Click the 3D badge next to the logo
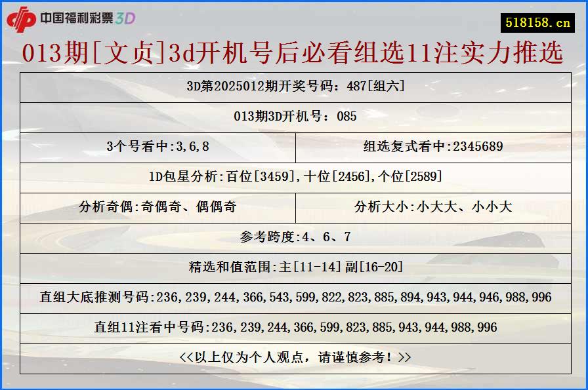This screenshot has width=588, height=390. click(127, 20)
